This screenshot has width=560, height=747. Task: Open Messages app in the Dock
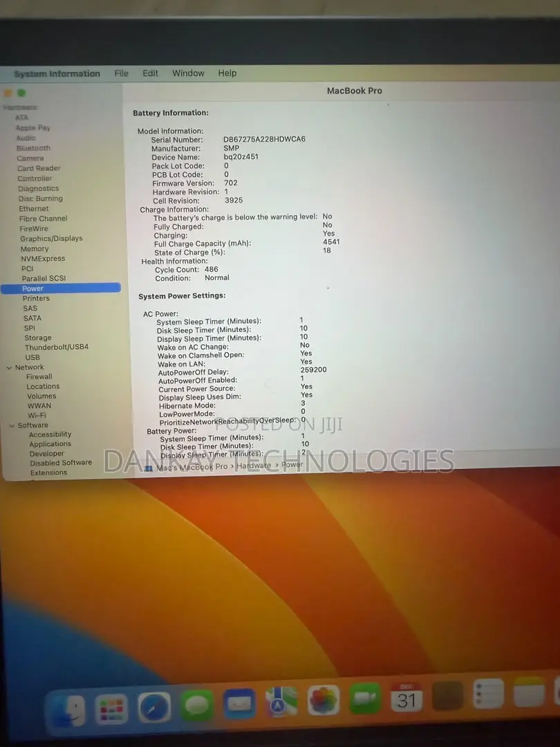coord(196,705)
